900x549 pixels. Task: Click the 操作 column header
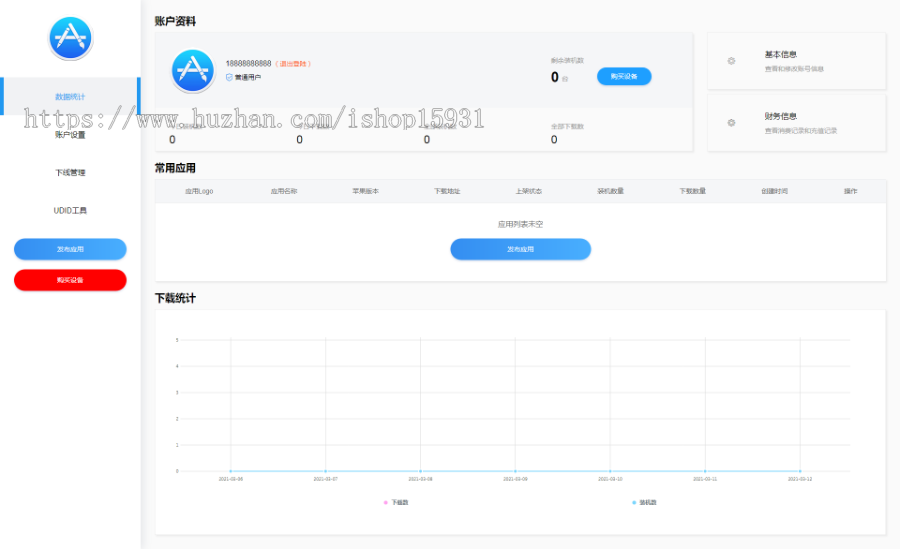[x=851, y=191]
